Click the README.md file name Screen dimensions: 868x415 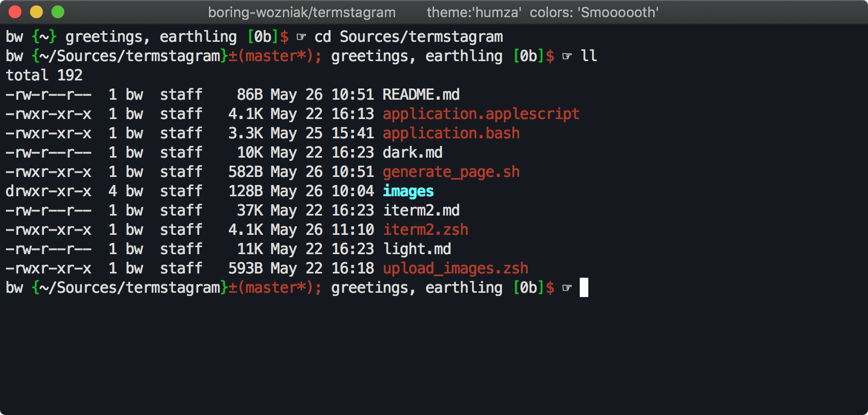click(421, 95)
